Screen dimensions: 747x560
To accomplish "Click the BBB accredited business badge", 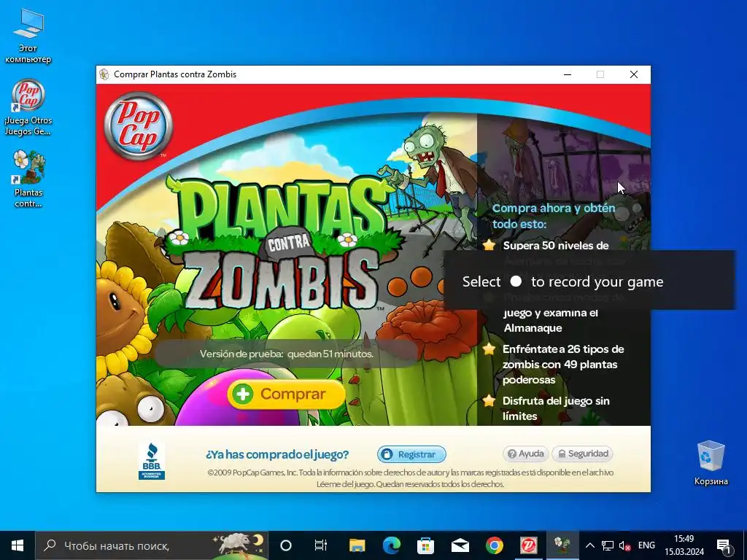I will point(152,461).
